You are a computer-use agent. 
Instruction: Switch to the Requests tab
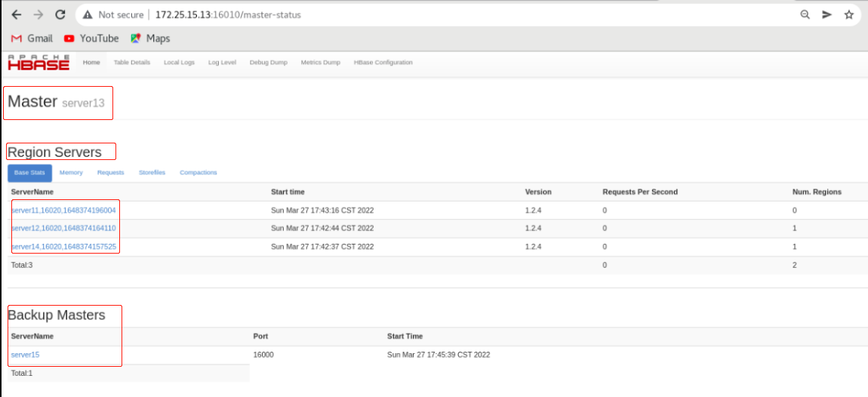pos(111,173)
